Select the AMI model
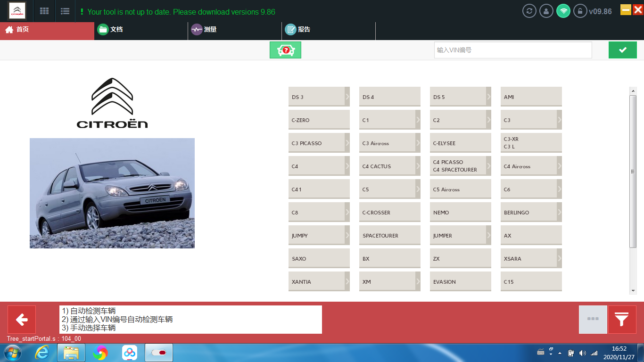 531,97
